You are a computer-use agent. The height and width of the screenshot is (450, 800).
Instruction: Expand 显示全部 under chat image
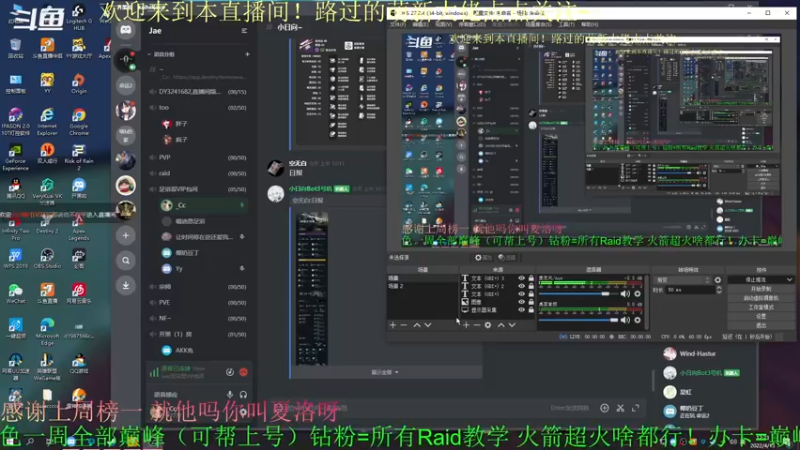[x=385, y=372]
